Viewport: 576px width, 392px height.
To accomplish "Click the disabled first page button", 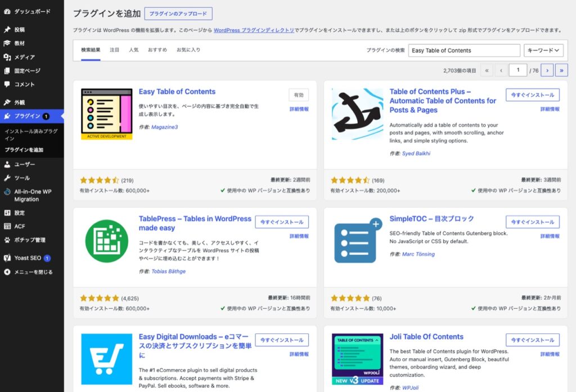I will pyautogui.click(x=487, y=70).
